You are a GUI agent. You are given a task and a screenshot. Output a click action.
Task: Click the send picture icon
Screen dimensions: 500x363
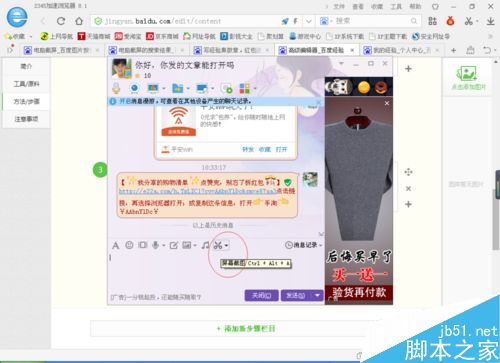186,246
